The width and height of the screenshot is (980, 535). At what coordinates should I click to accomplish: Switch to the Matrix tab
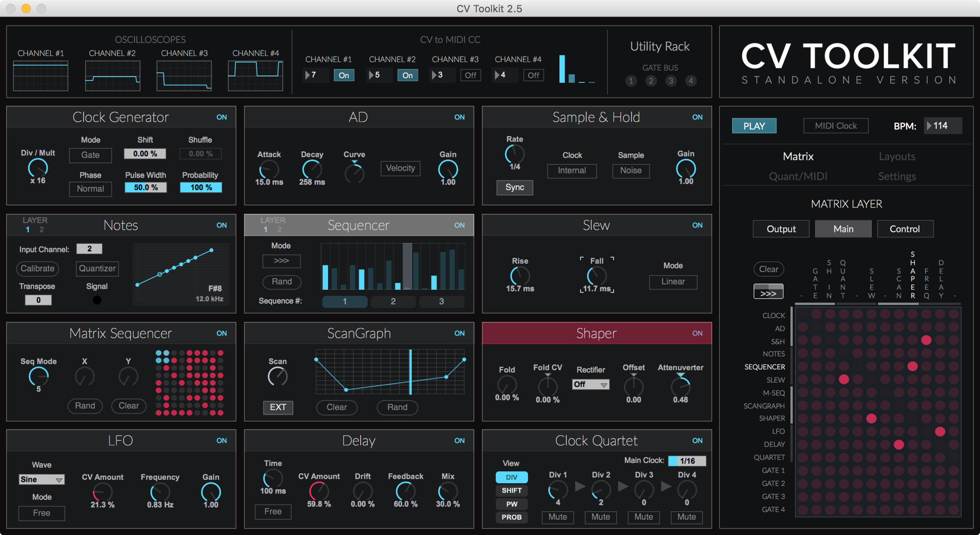coord(798,157)
